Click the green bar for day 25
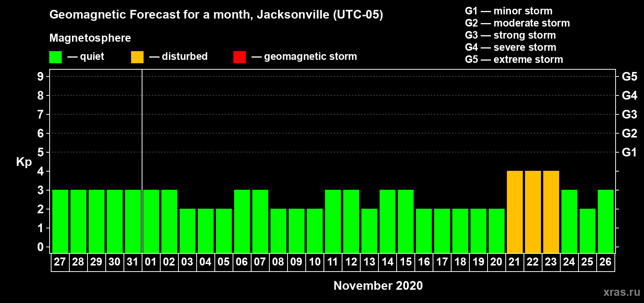The image size is (644, 303). [x=588, y=231]
